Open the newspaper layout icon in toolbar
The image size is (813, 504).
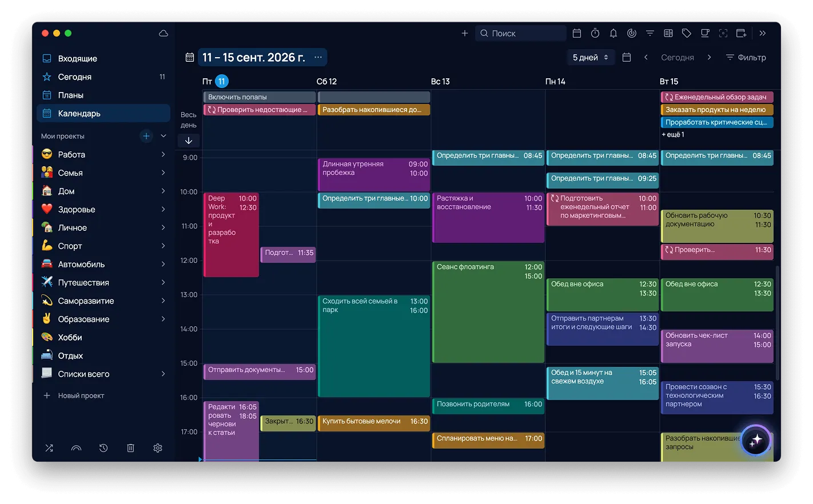click(668, 33)
